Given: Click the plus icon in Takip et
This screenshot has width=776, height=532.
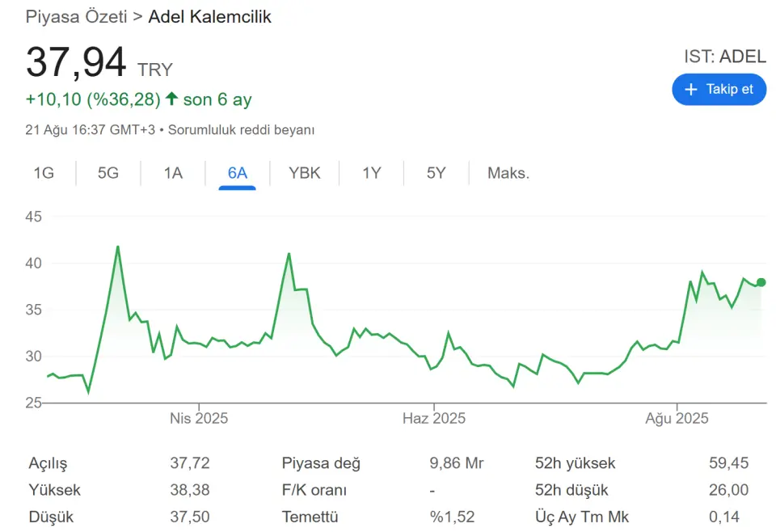Looking at the screenshot, I should (691, 90).
